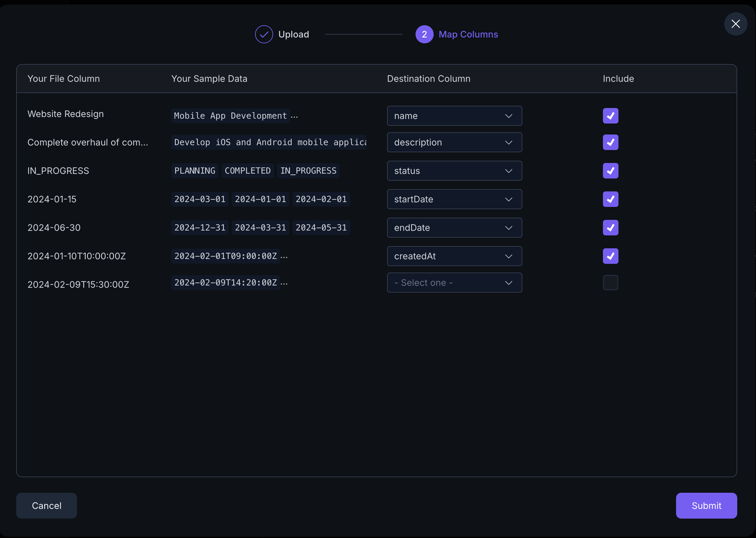Disable Include for the status row

[610, 171]
